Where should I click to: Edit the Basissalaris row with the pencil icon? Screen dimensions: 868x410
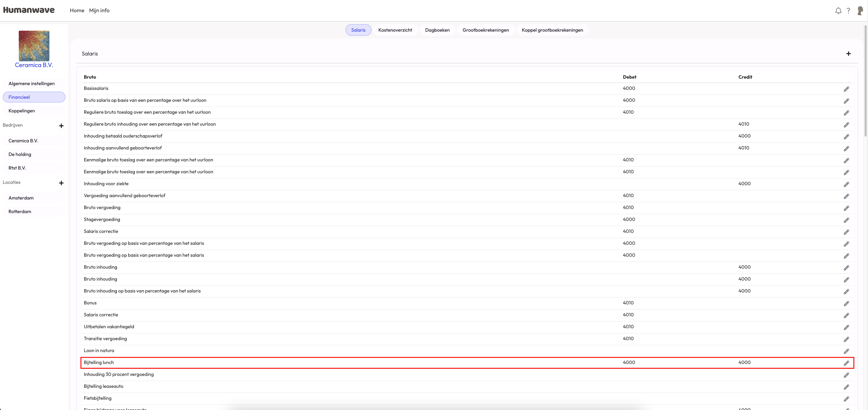(x=846, y=89)
